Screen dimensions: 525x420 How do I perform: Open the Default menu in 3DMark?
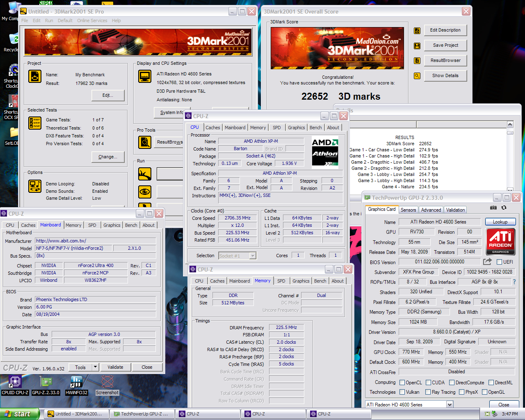click(x=65, y=21)
